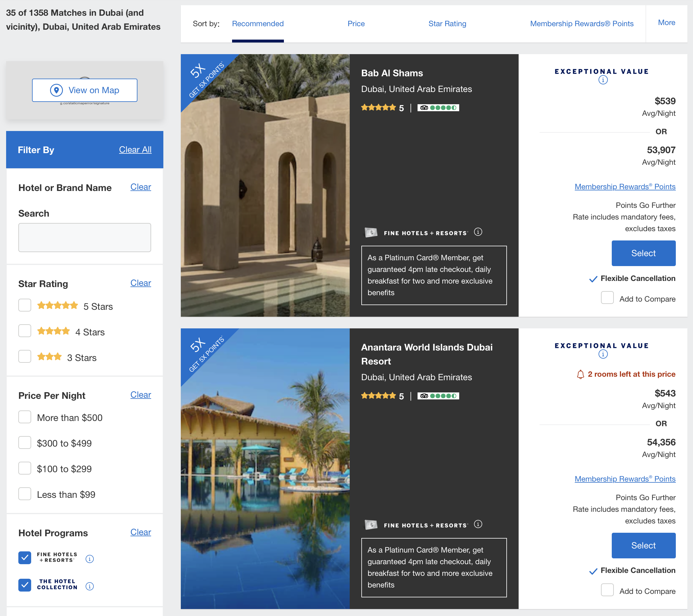Tick Add to Compare for Anantara resort
Image resolution: width=693 pixels, height=616 pixels.
(607, 590)
